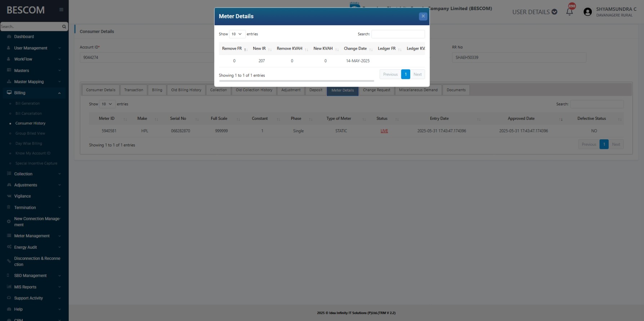Viewport: 644px width, 321px height.
Task: Click the sidebar search magnifier icon
Action: click(x=64, y=27)
